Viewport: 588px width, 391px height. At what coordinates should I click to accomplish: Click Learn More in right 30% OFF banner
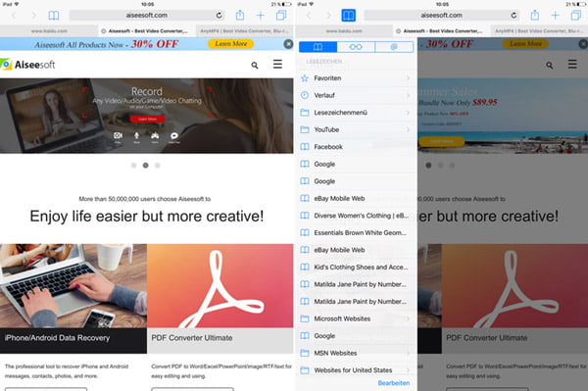(525, 44)
